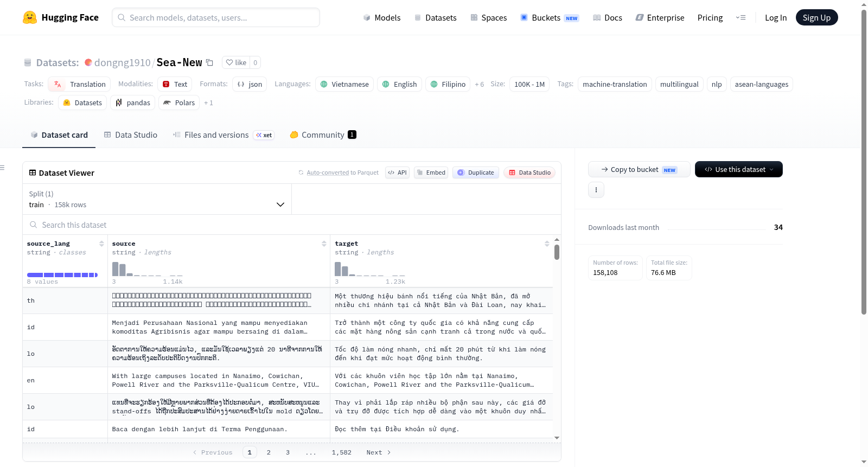Open the Spaces nav item
Screen dimensions: 868x467
(x=488, y=18)
